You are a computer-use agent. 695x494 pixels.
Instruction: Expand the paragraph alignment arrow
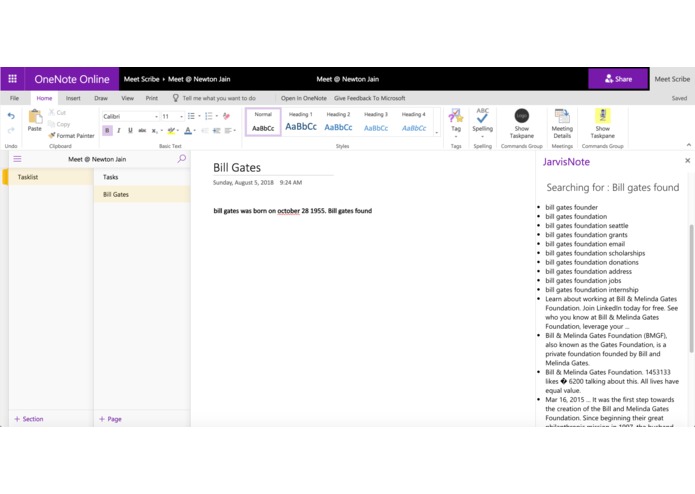(x=234, y=130)
